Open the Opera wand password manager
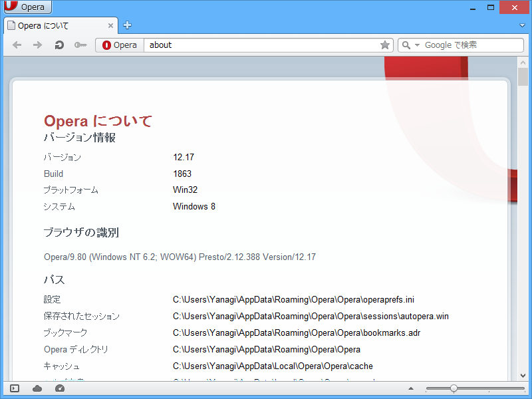Image resolution: width=532 pixels, height=399 pixels. [80, 45]
